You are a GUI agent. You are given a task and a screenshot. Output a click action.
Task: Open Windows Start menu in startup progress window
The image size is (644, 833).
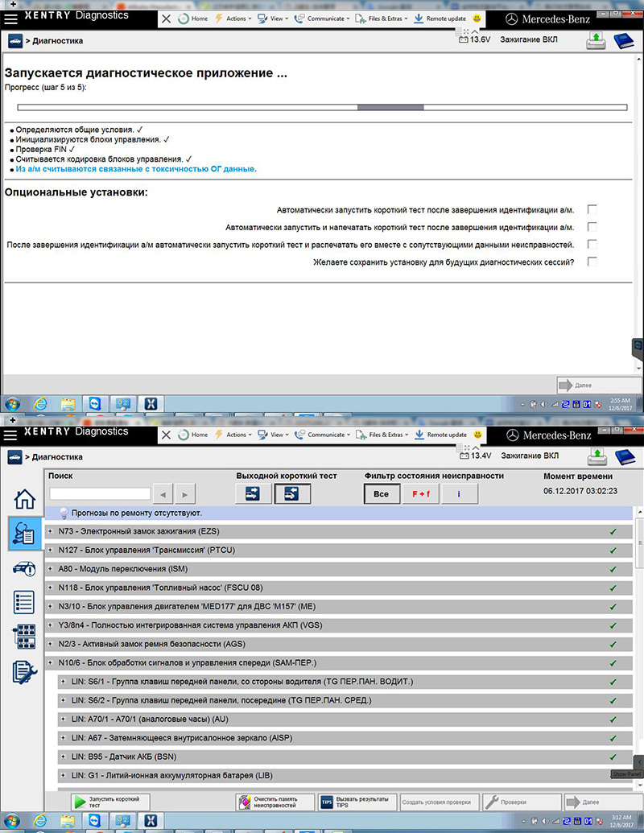tap(13, 404)
